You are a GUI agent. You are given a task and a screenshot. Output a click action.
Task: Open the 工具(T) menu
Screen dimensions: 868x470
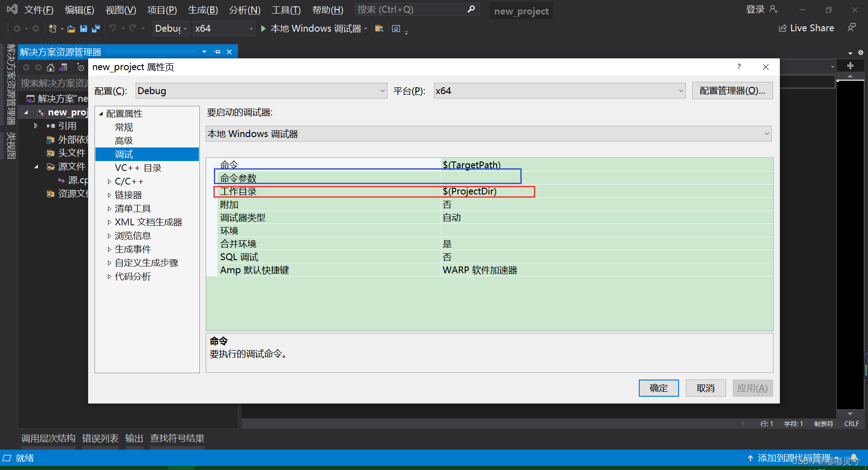coord(286,9)
